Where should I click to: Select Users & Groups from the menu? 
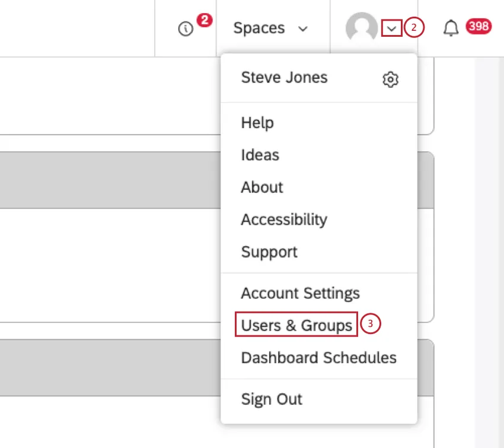point(296,325)
